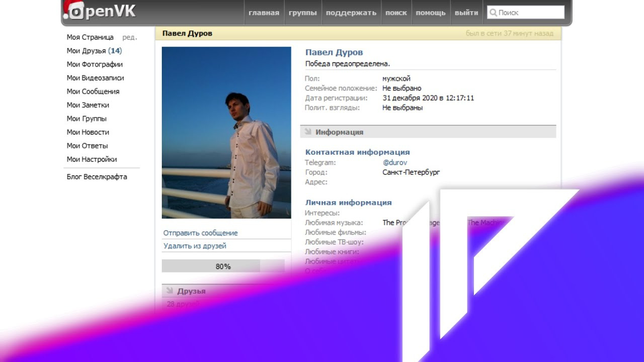The width and height of the screenshot is (644, 362).
Task: Click the Контактная информация heading
Action: click(358, 152)
